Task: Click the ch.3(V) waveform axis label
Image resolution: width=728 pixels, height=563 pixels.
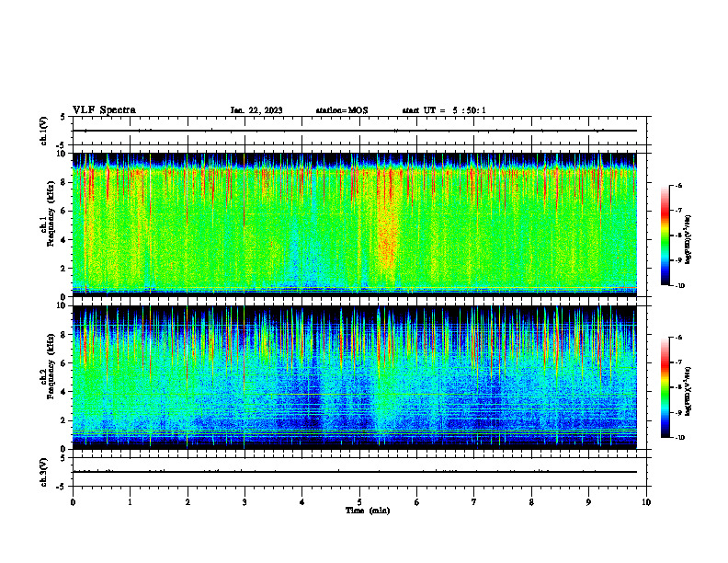Action: [44, 472]
